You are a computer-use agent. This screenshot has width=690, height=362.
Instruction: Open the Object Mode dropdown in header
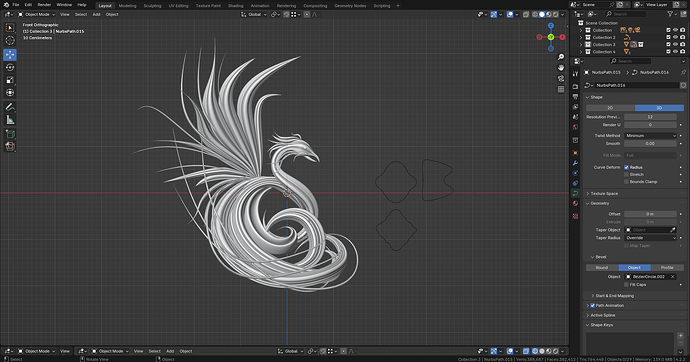36,15
